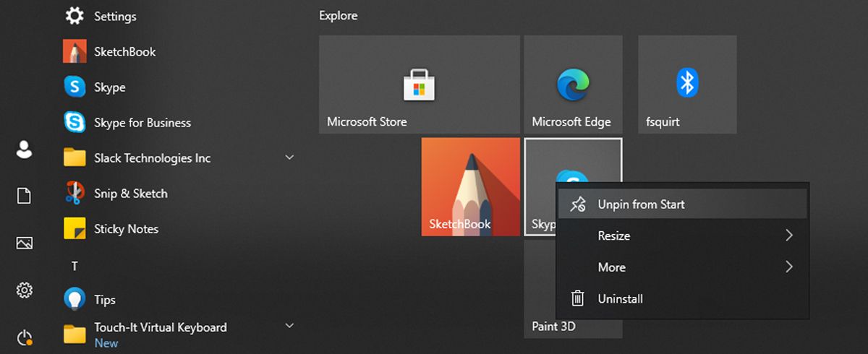Open Settings gear icon in app list
The width and height of the screenshot is (868, 354).
pos(75,16)
